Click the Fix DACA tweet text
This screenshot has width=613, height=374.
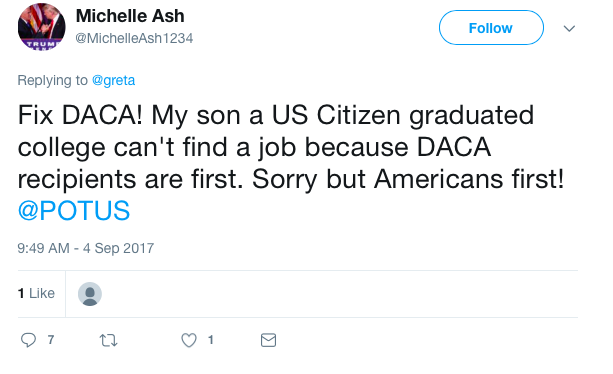(291, 163)
